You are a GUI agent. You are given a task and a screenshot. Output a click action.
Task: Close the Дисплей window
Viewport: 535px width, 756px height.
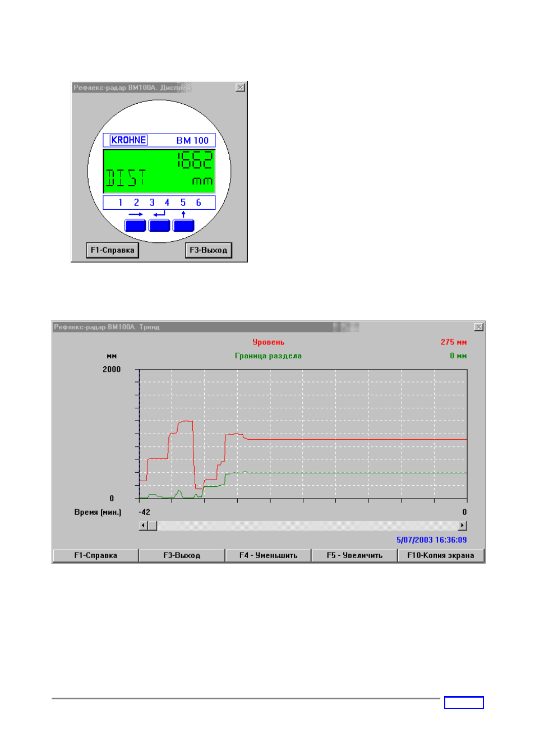[241, 87]
